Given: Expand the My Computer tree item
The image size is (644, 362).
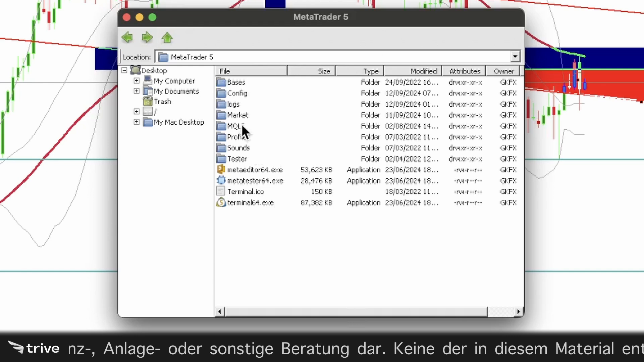Looking at the screenshot, I should (x=137, y=80).
